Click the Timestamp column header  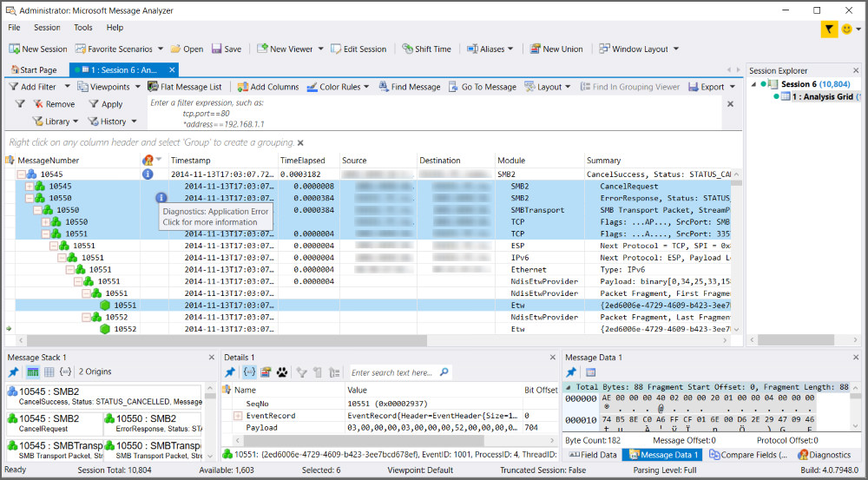tap(222, 160)
